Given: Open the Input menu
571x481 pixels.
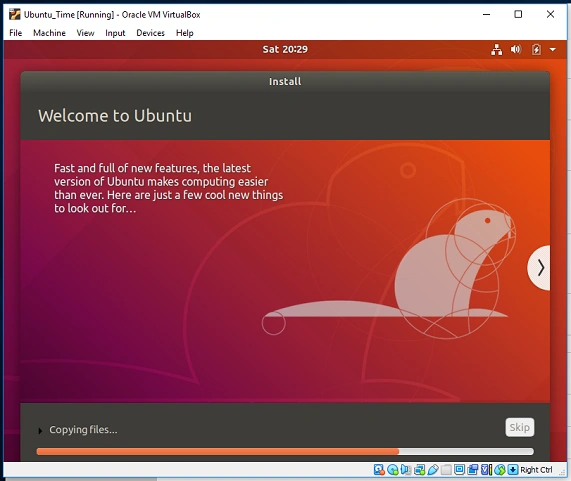Looking at the screenshot, I should pos(115,33).
